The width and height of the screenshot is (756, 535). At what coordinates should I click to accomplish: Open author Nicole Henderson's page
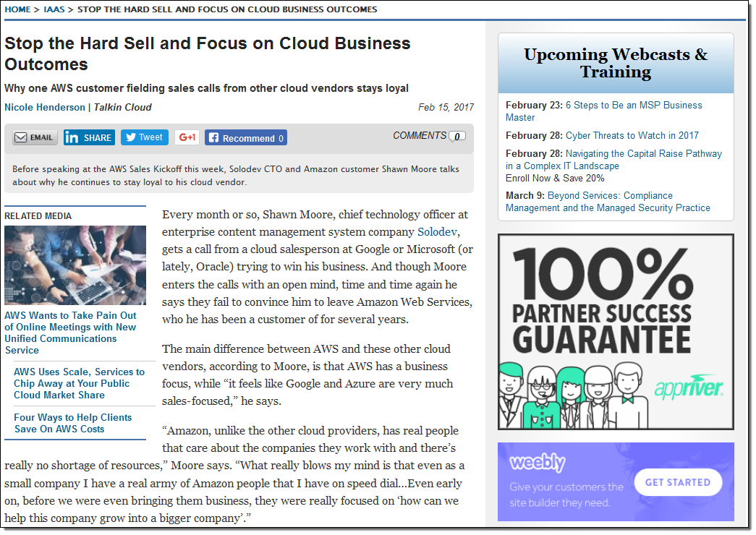pyautogui.click(x=45, y=108)
